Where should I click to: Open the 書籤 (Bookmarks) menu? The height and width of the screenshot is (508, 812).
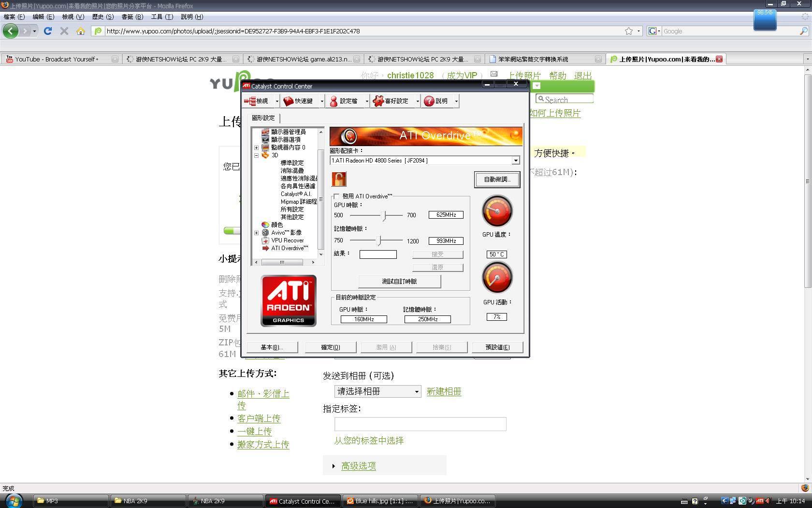click(132, 16)
